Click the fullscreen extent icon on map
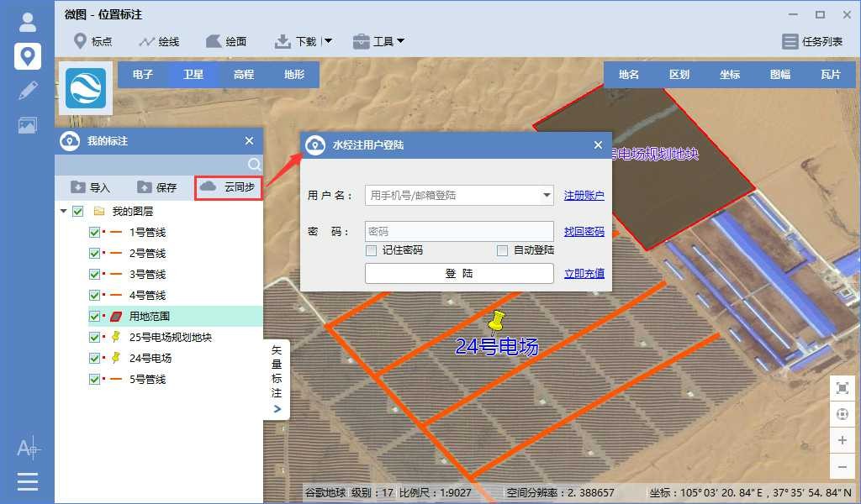 click(843, 387)
